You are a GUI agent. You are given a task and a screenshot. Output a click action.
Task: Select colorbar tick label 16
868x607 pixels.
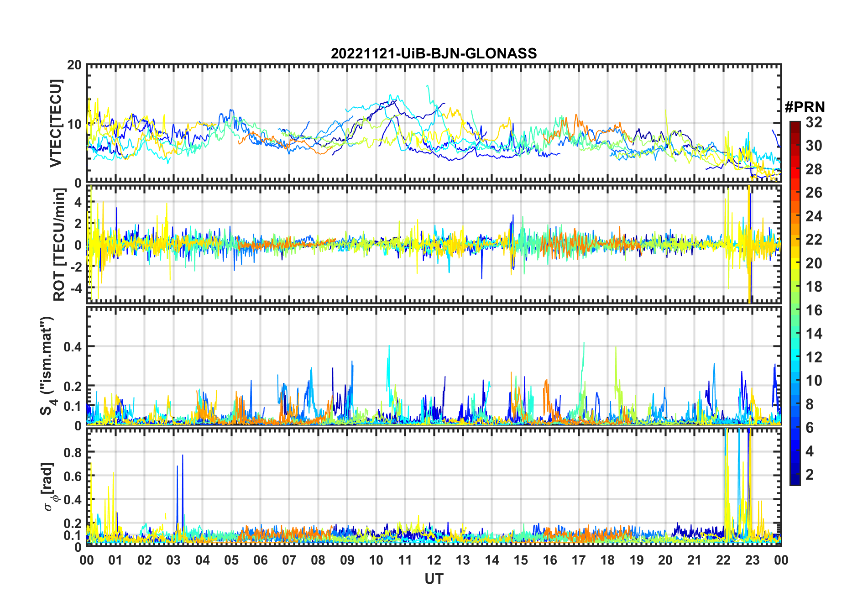point(814,310)
